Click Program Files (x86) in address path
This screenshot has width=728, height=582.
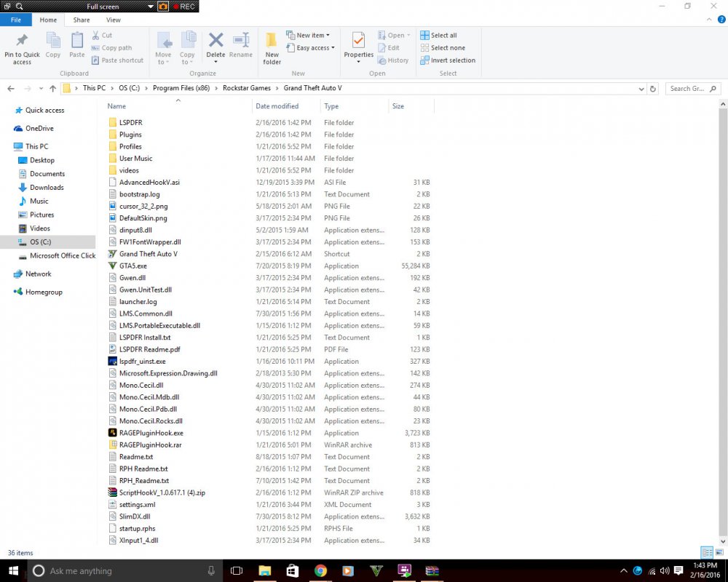pyautogui.click(x=181, y=88)
